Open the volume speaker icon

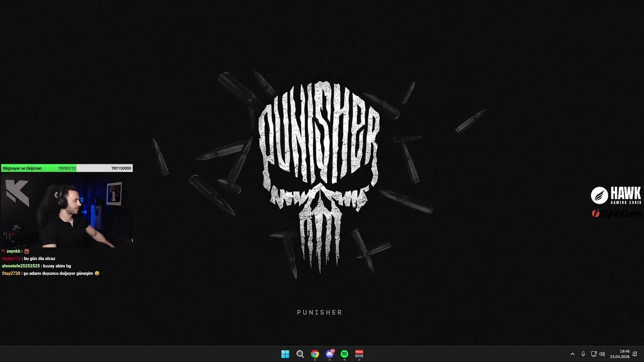[602, 354]
